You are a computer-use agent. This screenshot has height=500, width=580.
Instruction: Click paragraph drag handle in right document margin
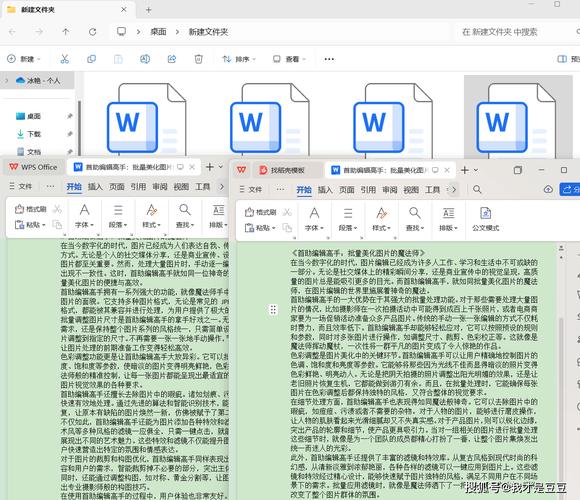273,310
